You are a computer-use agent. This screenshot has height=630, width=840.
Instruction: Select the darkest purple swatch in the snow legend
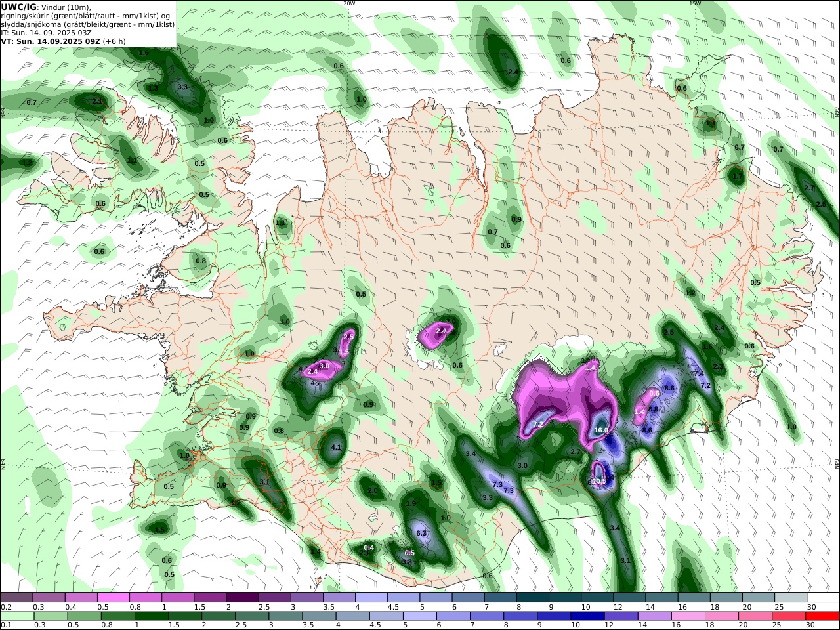point(242,598)
